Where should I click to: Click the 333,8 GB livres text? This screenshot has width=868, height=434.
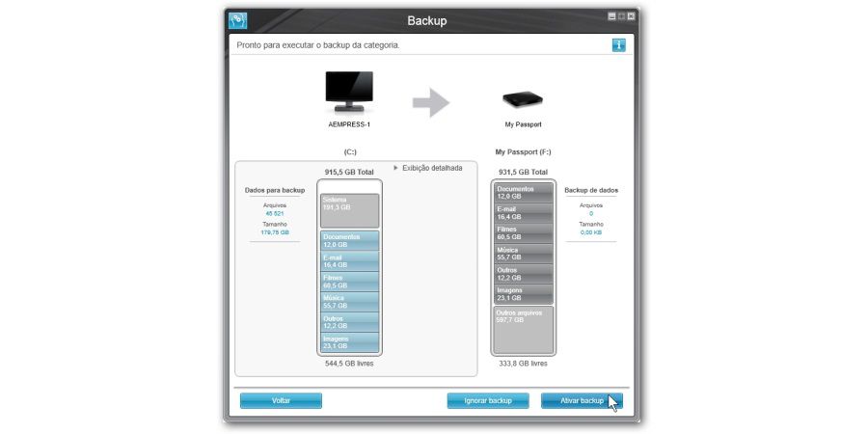point(523,364)
